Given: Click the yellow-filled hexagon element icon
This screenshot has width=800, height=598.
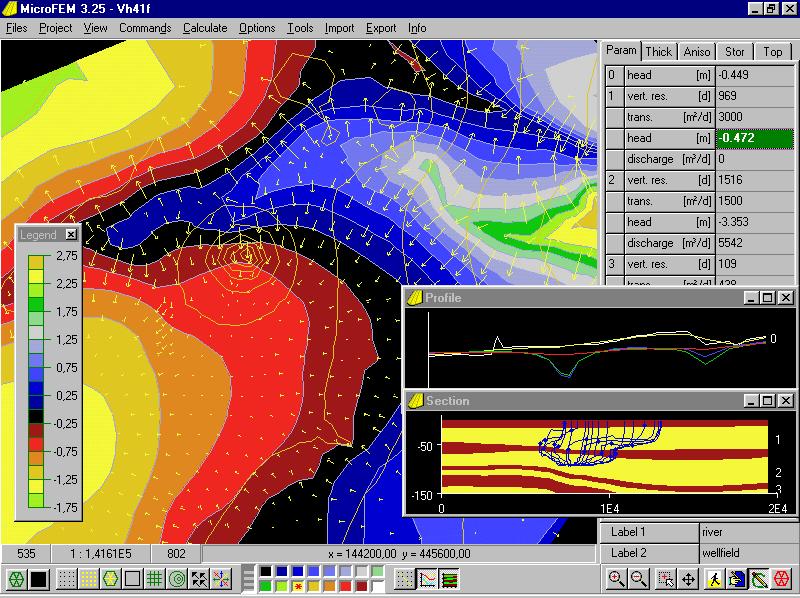Looking at the screenshot, I should pos(110,579).
